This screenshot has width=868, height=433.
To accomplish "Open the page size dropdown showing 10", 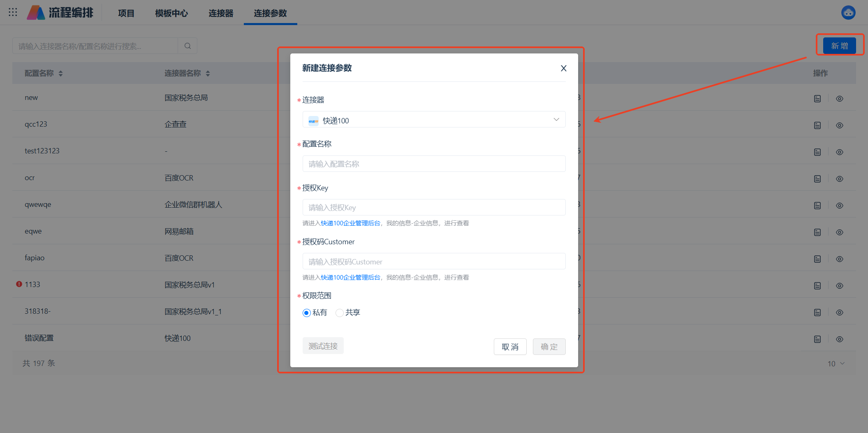I will pos(836,364).
